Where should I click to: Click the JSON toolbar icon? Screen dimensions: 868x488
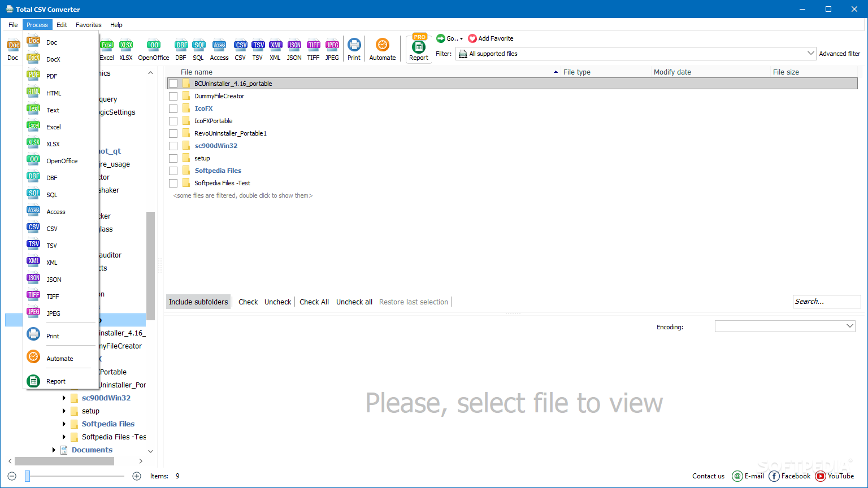coord(294,50)
